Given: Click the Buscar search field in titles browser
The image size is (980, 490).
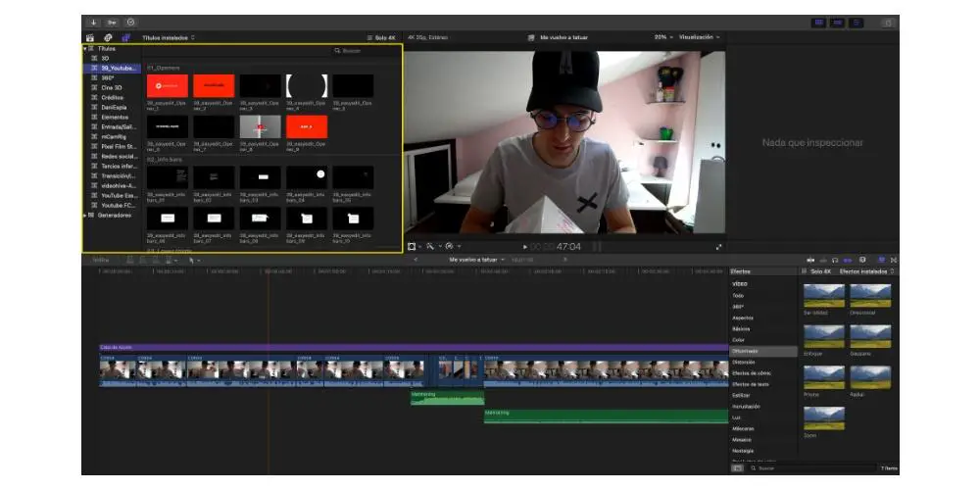Looking at the screenshot, I should coord(363,49).
